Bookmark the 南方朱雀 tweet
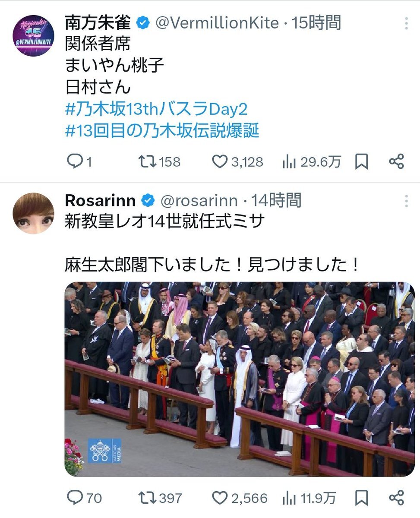 coord(361,162)
